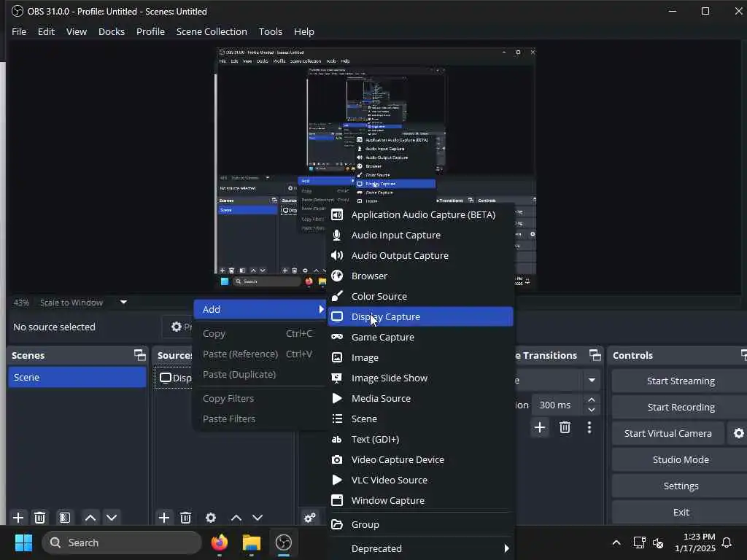Expand the Deprecated submenu

click(420, 548)
